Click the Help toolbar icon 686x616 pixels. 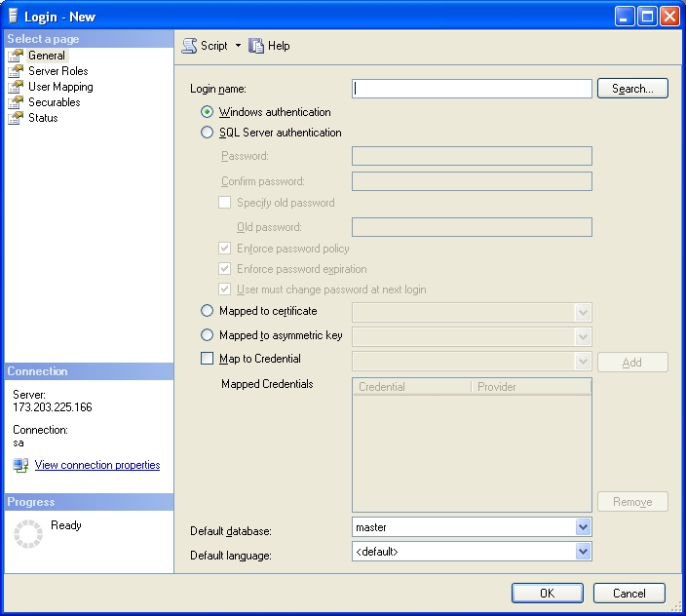coord(257,46)
